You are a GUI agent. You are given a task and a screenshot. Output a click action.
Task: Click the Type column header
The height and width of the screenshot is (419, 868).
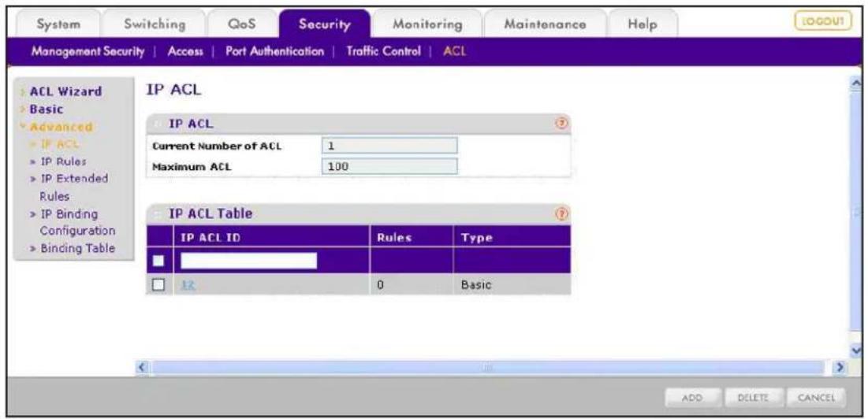[x=512, y=237]
